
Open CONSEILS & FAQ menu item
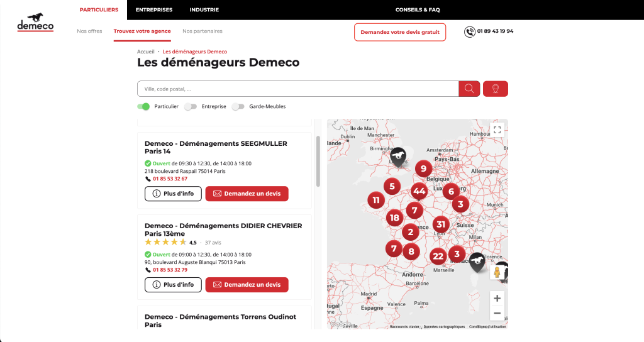click(418, 10)
